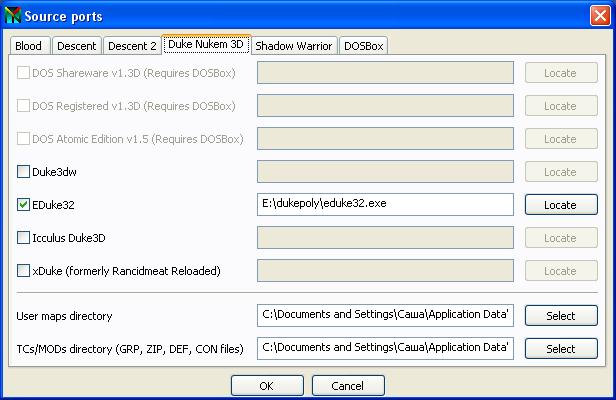Click the Icculus Duke3D path field
Image resolution: width=616 pixels, height=400 pixels.
tap(385, 238)
